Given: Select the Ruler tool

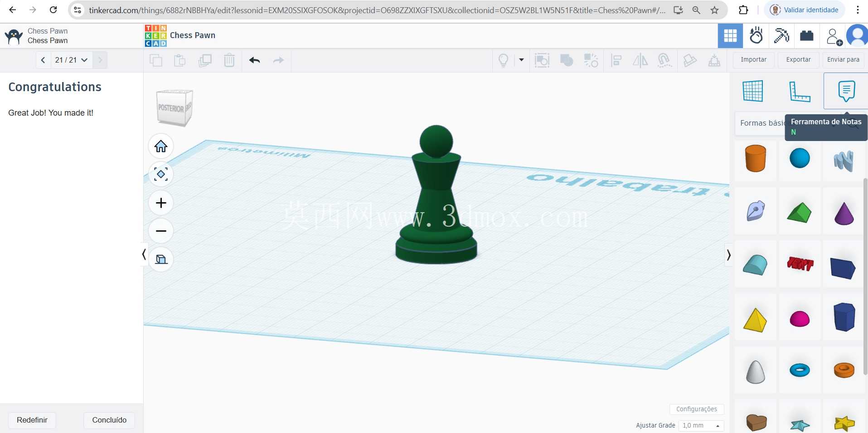Looking at the screenshot, I should pyautogui.click(x=800, y=92).
